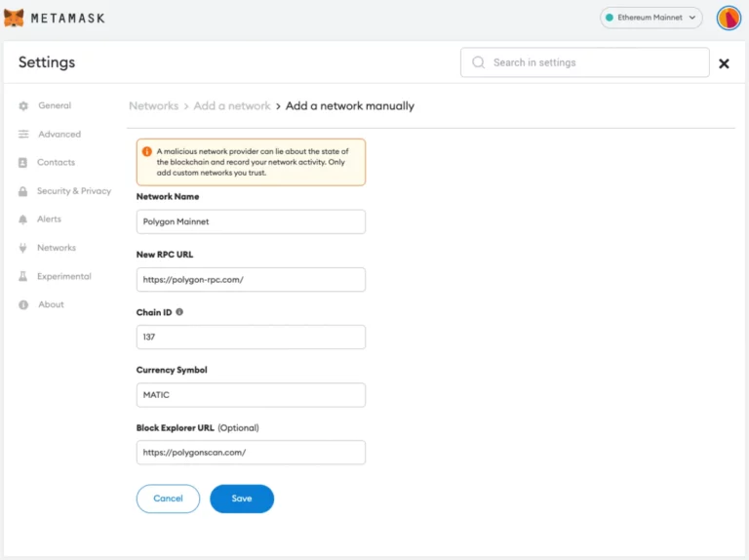Click the Experimental flask icon

(23, 276)
